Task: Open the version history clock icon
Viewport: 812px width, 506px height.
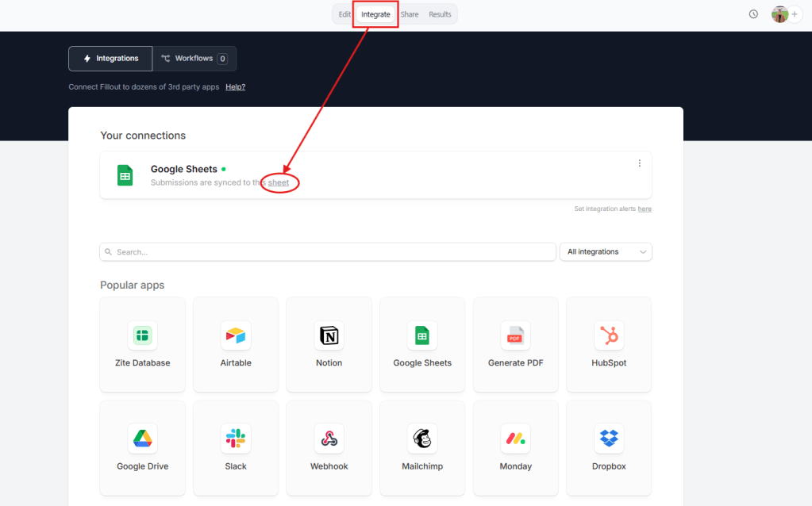Action: tap(753, 14)
